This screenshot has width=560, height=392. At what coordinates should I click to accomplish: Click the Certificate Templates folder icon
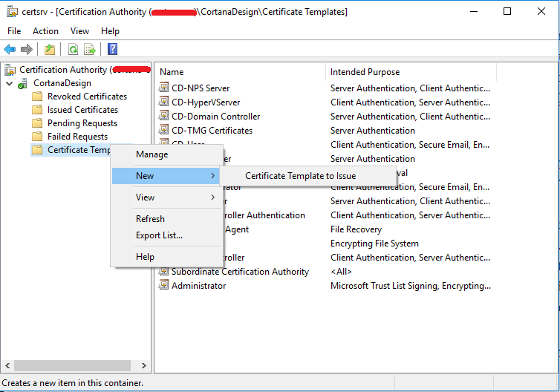37,150
